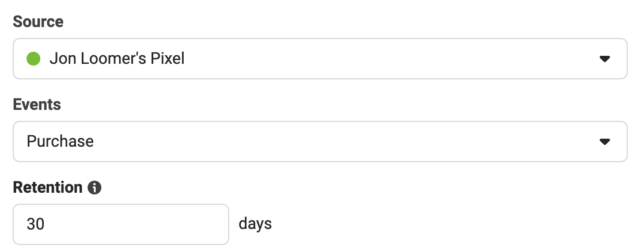Click the Events dropdown caret arrow
Viewport: 644px width, 252px height.
point(604,142)
